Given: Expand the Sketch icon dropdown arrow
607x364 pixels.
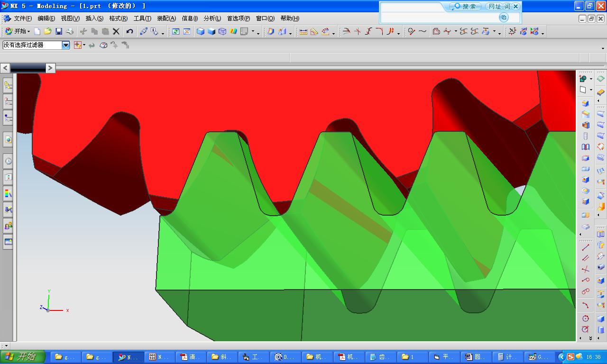Looking at the screenshot, I should (x=591, y=79).
